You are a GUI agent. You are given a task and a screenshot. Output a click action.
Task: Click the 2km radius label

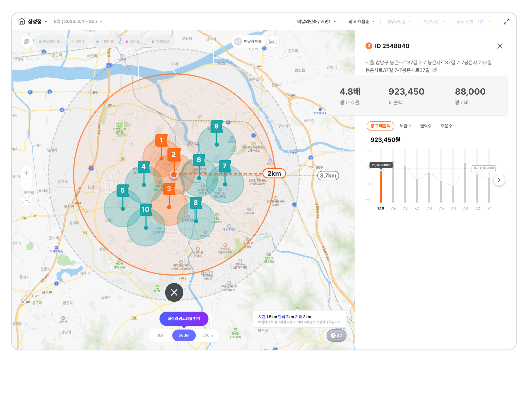pyautogui.click(x=274, y=174)
